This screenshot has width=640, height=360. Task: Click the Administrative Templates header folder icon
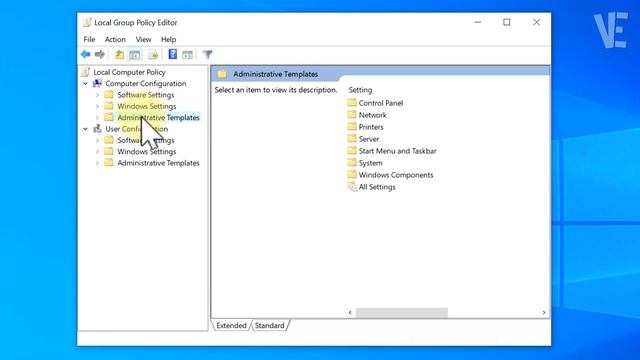click(x=222, y=74)
